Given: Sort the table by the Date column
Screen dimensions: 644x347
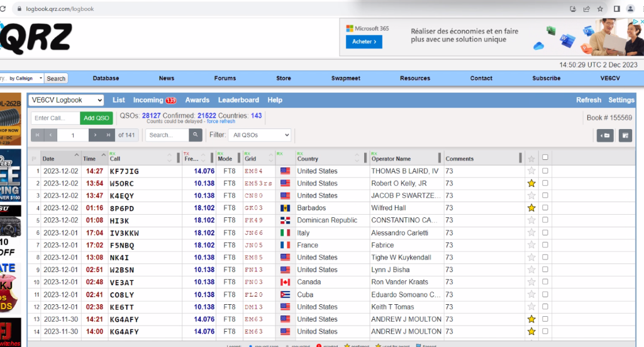Looking at the screenshot, I should [x=48, y=159].
